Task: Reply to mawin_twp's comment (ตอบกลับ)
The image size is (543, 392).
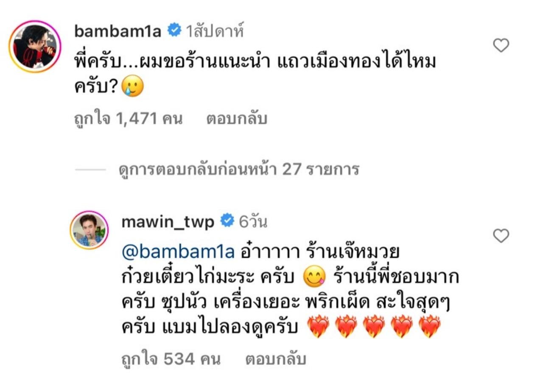Action: click(x=276, y=359)
